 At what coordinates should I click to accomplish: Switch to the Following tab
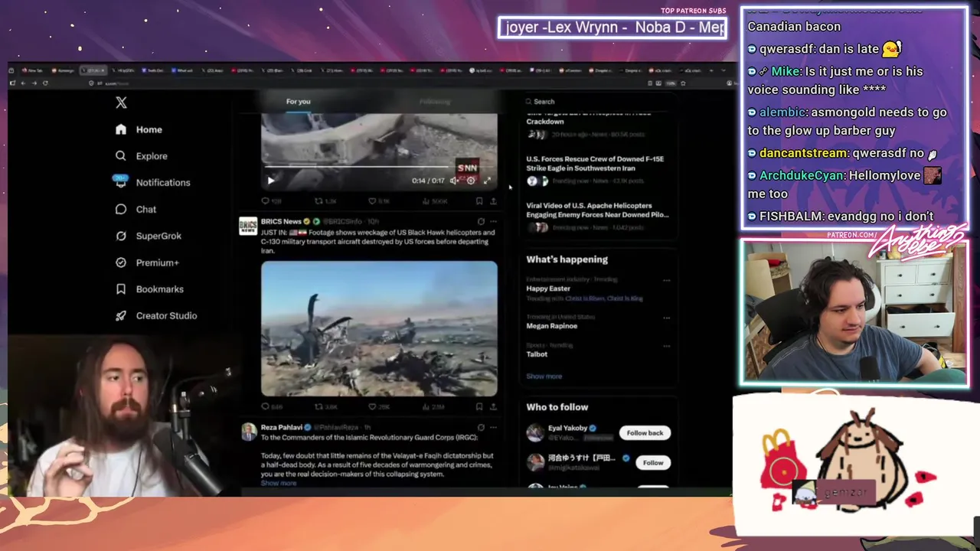(435, 101)
